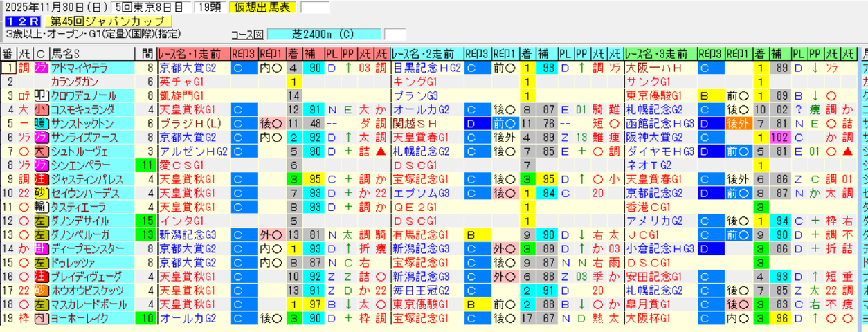Click 目黒記念HG2 in アドマイヤテラ's row
The image size is (868, 332).
coord(426,68)
